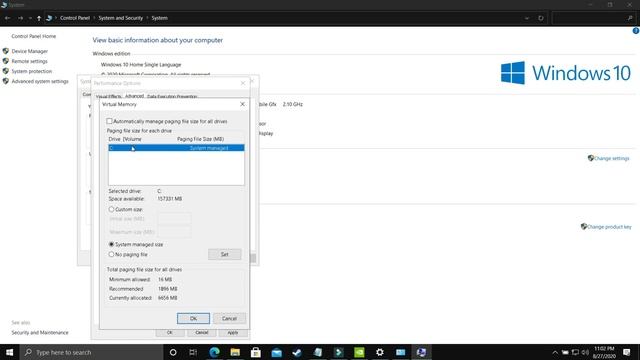
Task: Click System breadcrumb in address bar
Action: 159,18
